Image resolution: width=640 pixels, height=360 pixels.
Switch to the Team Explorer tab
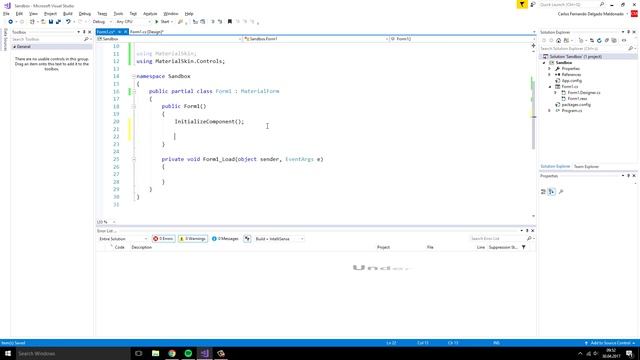pyautogui.click(x=586, y=167)
